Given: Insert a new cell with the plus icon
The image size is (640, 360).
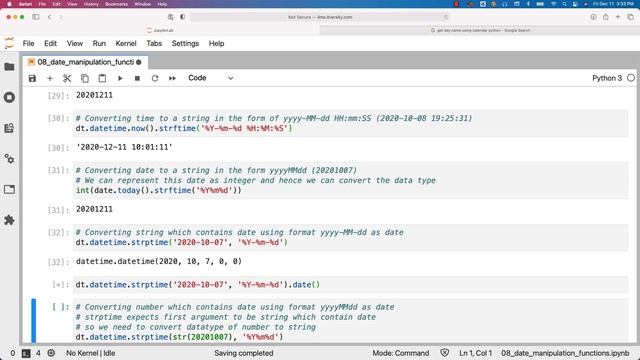Looking at the screenshot, I should pos(50,78).
